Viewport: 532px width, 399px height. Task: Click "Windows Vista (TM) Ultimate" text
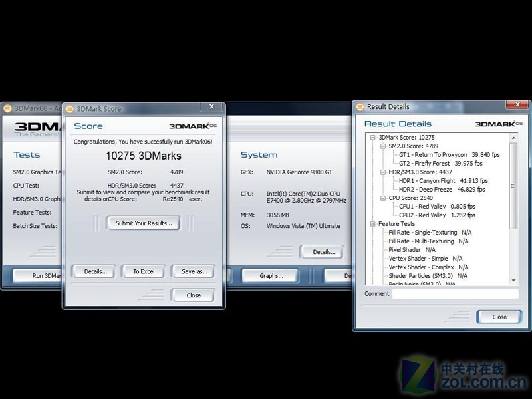point(303,226)
